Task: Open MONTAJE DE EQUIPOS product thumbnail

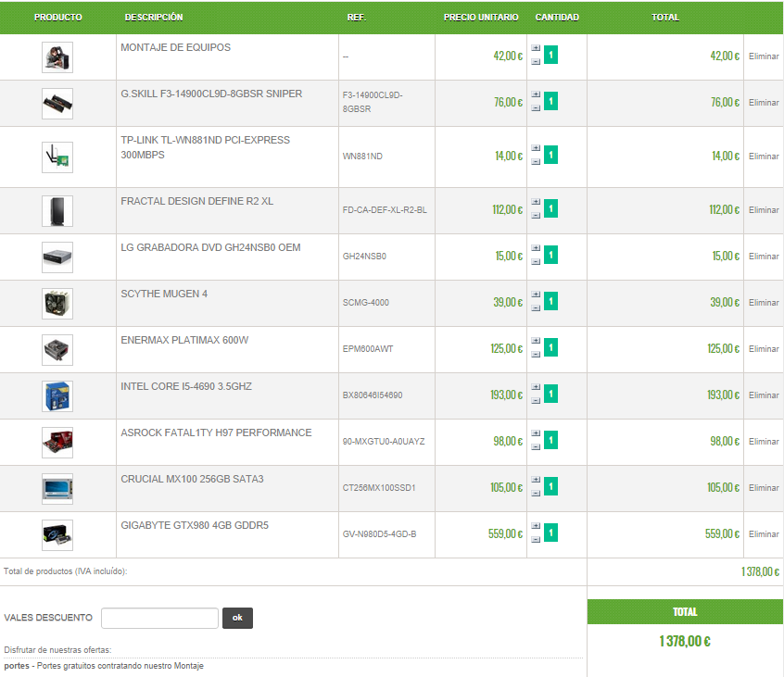Action: click(x=57, y=57)
